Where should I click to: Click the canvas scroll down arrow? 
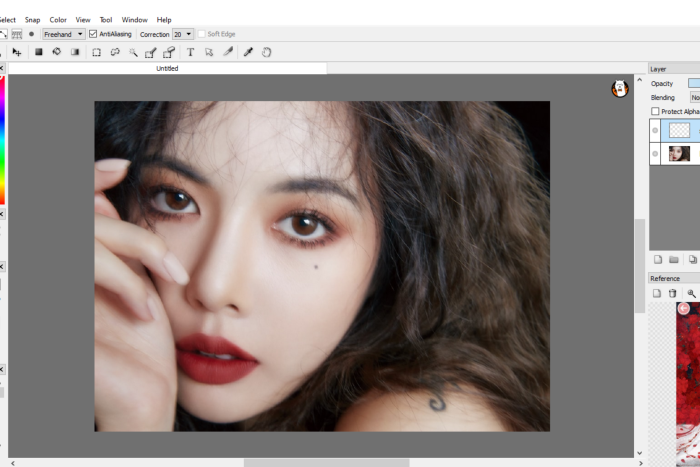(640, 453)
